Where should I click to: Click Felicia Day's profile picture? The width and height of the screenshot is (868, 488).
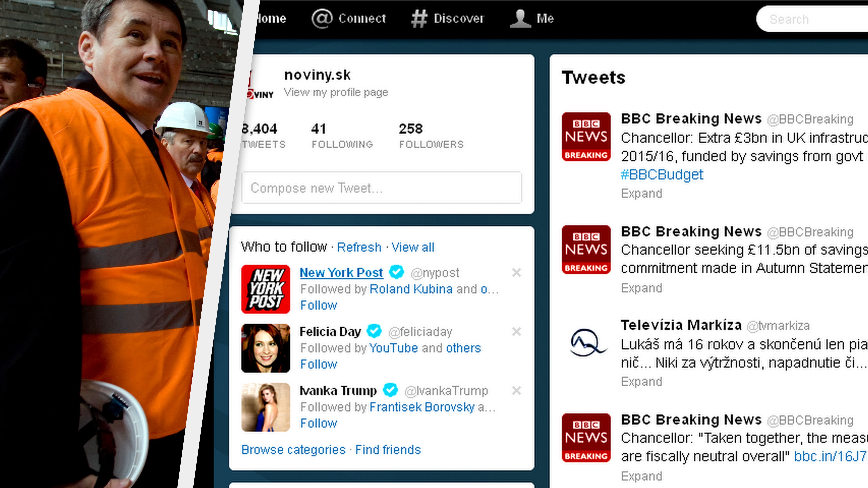pos(265,348)
